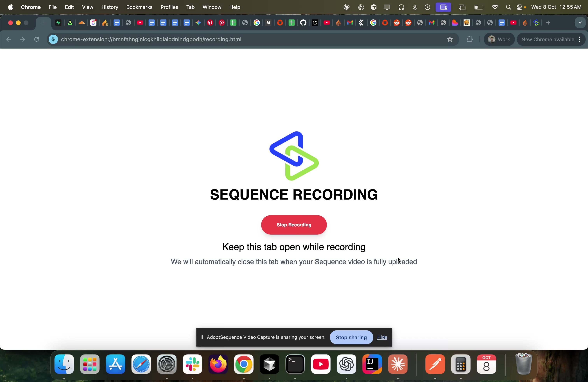Image resolution: width=588 pixels, height=382 pixels.
Task: Click the screen sharing menu bar icon
Action: click(443, 7)
